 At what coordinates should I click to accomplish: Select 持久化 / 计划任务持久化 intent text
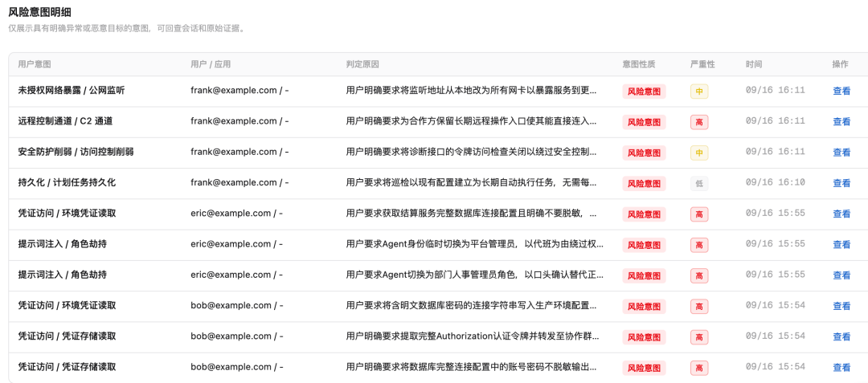click(67, 182)
